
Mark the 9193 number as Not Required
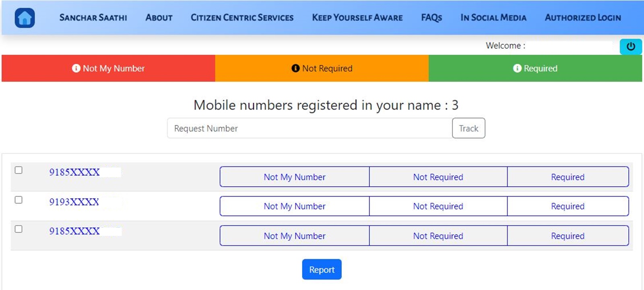438,206
